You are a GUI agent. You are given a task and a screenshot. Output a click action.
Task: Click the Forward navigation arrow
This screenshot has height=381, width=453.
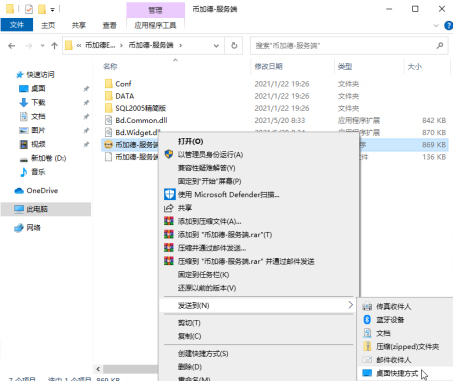[x=29, y=46]
